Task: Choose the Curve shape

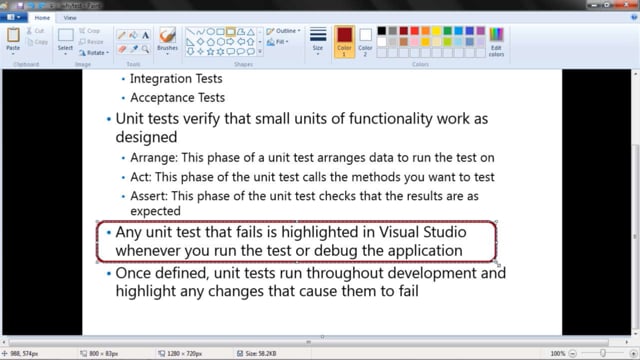Action: 200,32
